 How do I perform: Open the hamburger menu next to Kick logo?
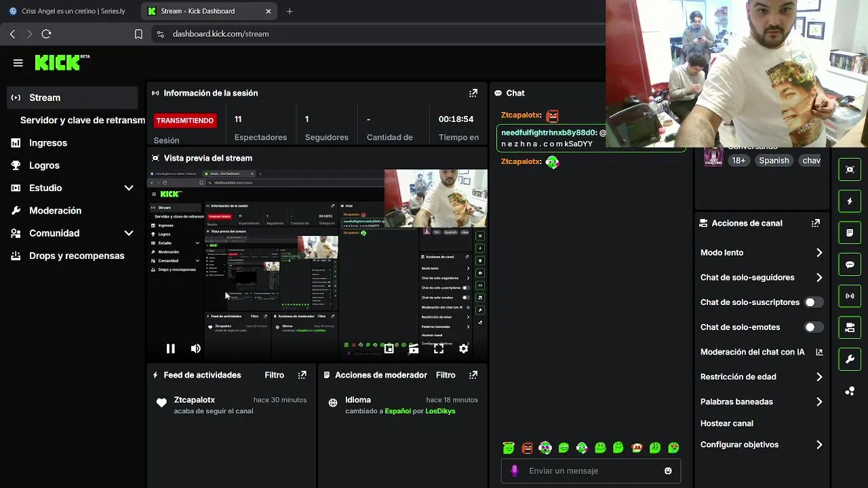point(18,63)
